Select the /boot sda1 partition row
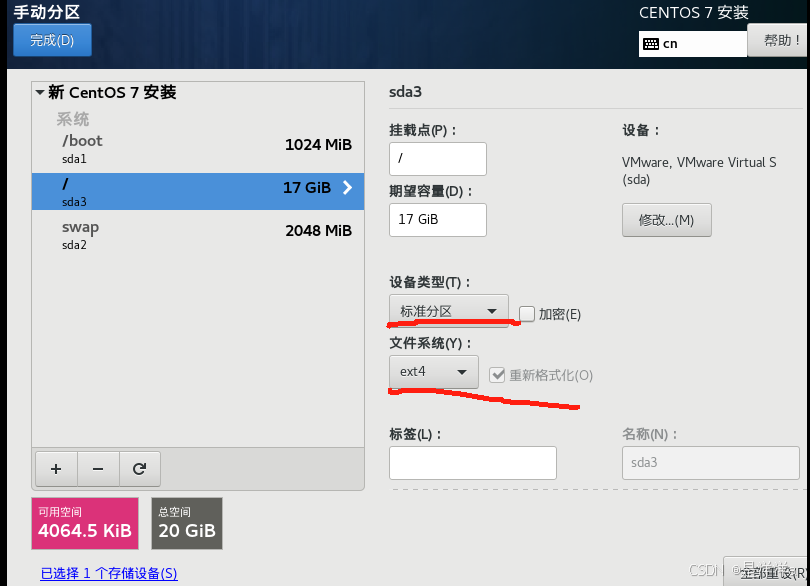 pyautogui.click(x=198, y=149)
